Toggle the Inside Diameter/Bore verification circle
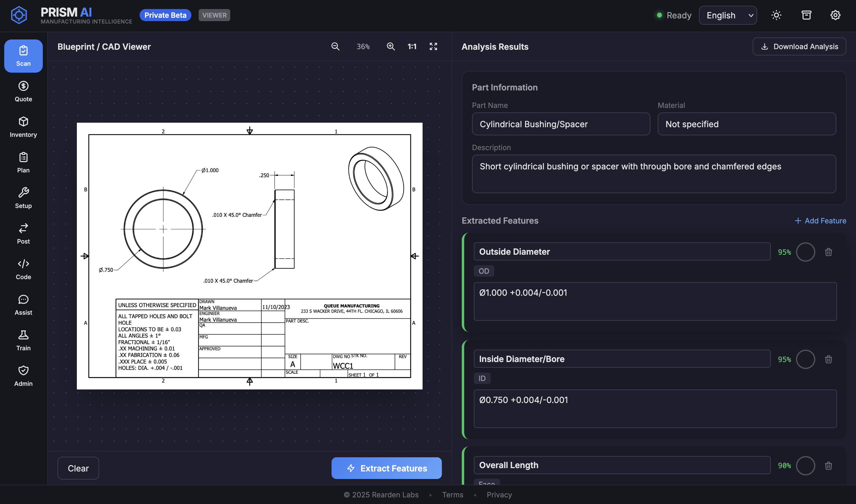Image resolution: width=856 pixels, height=504 pixels. pyautogui.click(x=805, y=359)
